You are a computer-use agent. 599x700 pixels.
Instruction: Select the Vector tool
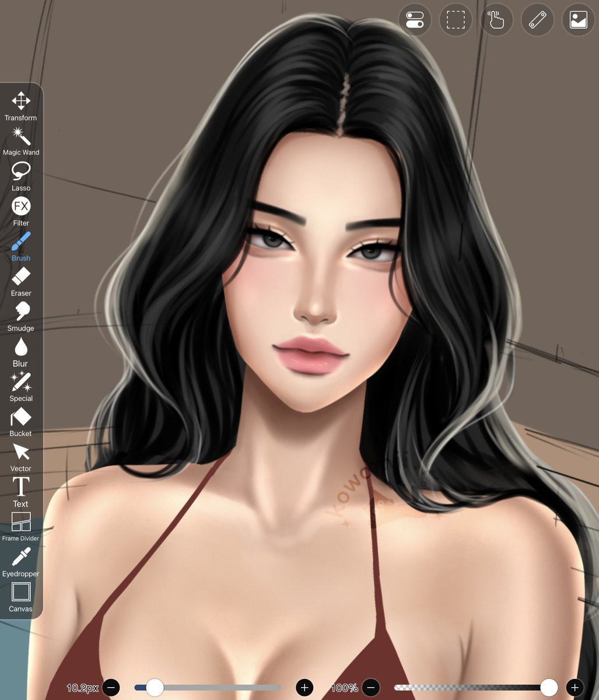(x=21, y=456)
